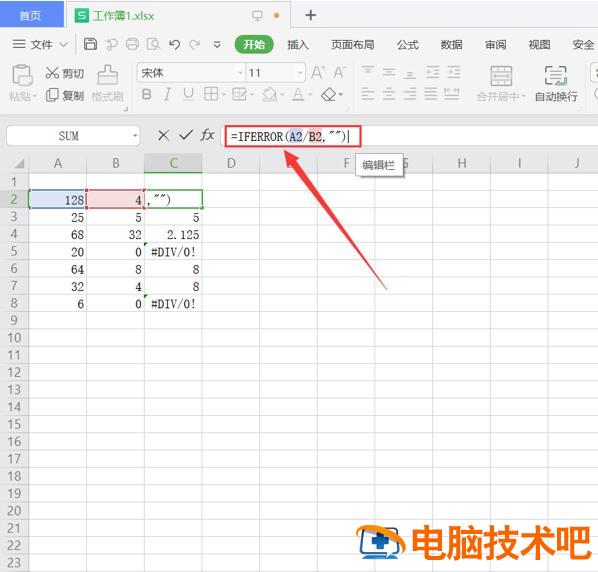Go to 首页 home tab
The height and width of the screenshot is (572, 598).
32,14
